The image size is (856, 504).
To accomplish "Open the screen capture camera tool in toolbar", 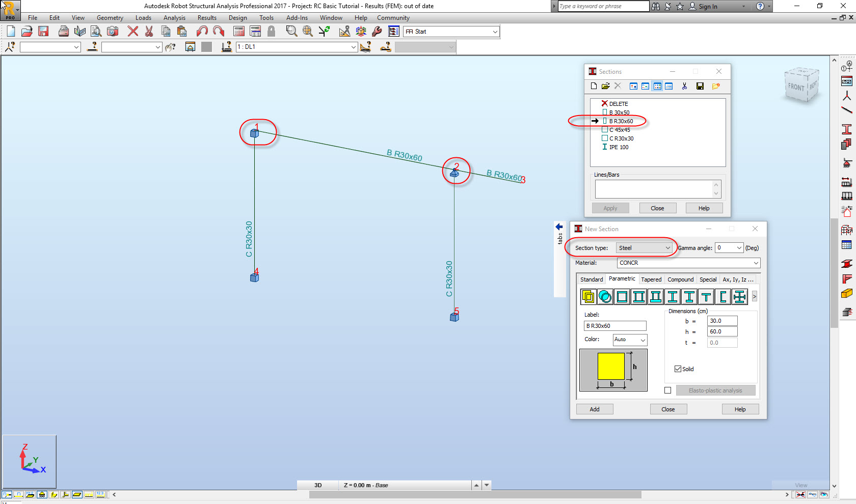I will [113, 31].
